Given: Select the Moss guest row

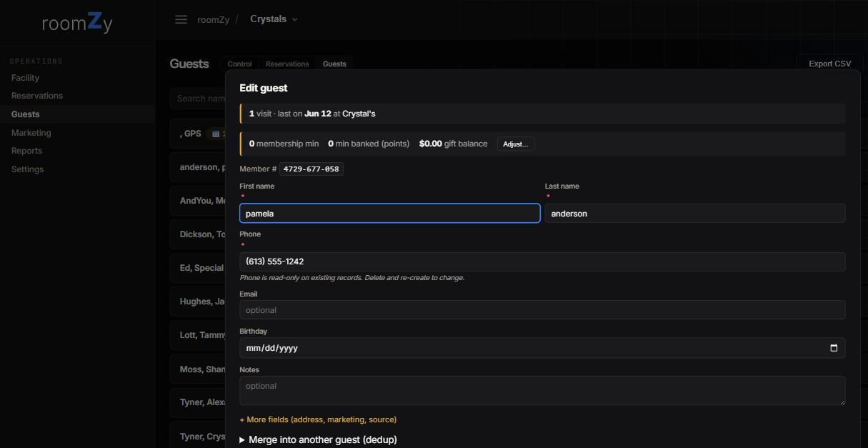Looking at the screenshot, I should coord(198,369).
